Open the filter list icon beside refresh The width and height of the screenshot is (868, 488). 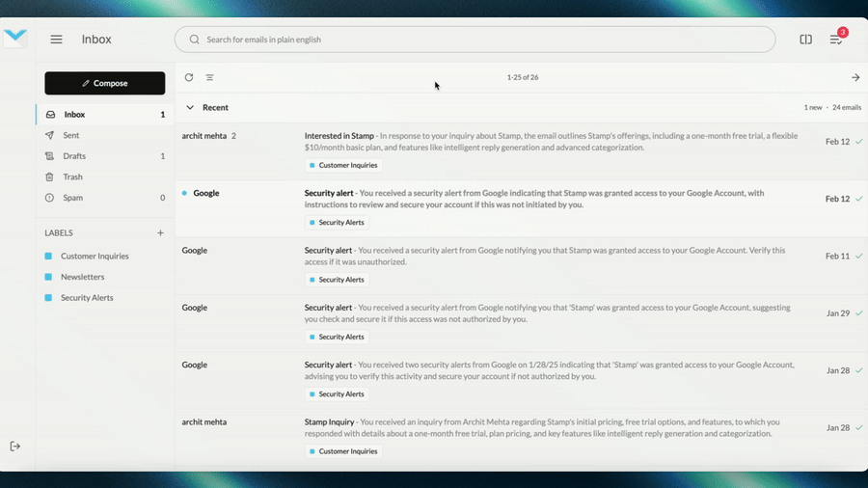209,77
